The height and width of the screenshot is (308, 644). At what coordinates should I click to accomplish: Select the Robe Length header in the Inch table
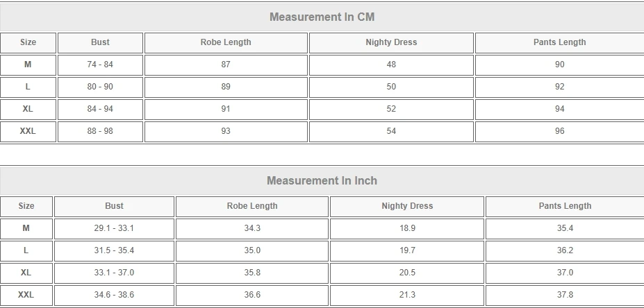(252, 206)
